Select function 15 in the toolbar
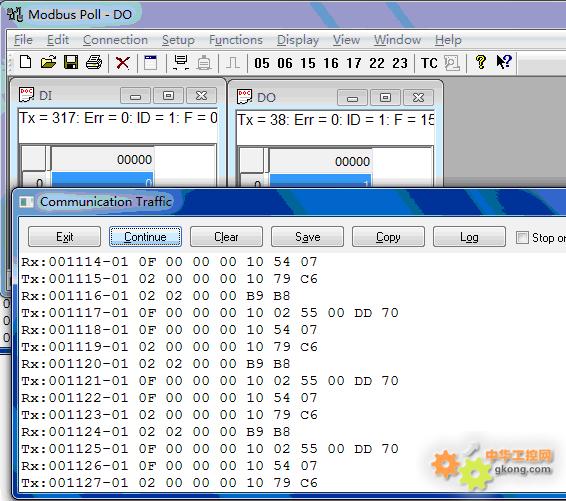566x501 pixels. [308, 63]
